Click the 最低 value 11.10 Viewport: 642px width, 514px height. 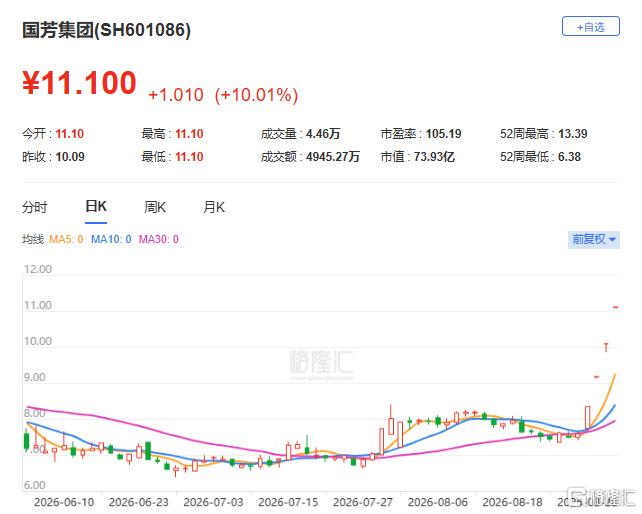189,157
